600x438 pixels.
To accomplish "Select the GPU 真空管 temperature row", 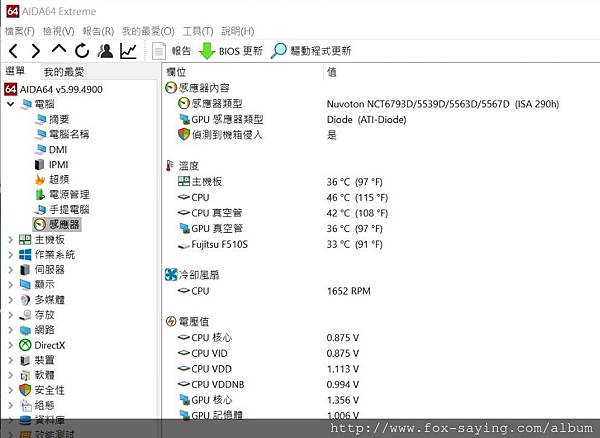I will 280,229.
